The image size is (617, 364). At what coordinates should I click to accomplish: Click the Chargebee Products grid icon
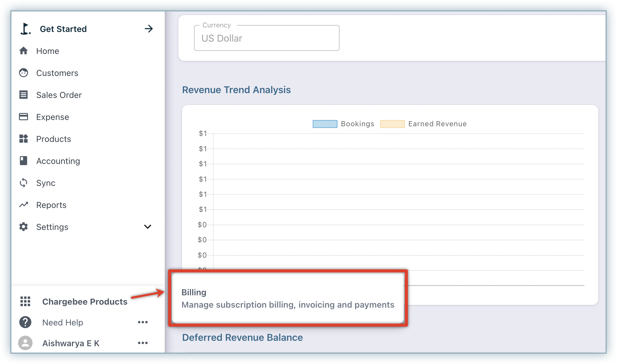pyautogui.click(x=25, y=301)
